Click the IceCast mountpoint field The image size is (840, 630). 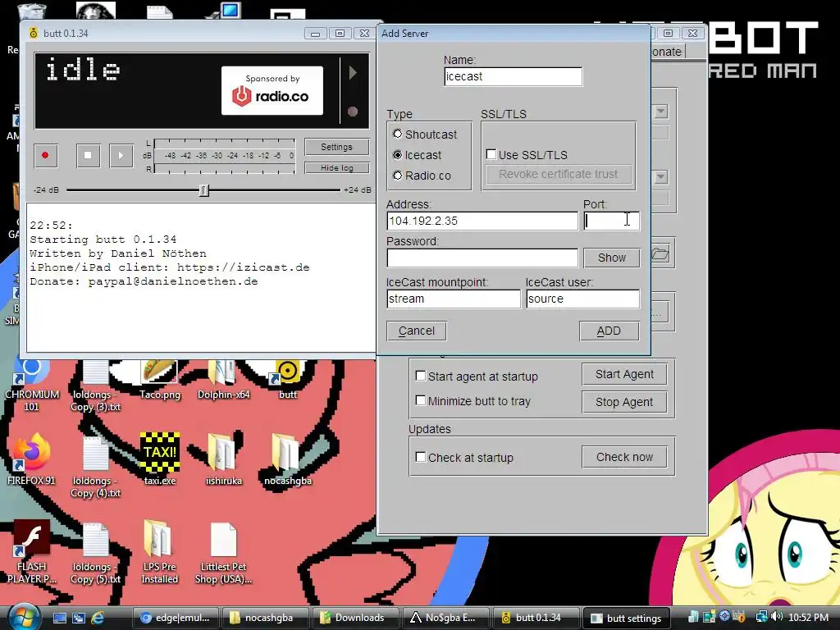coord(453,299)
